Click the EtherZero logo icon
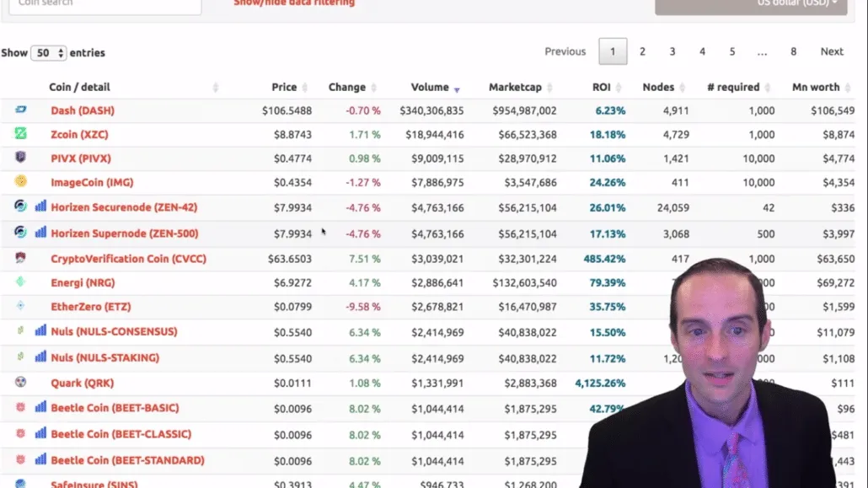The height and width of the screenshot is (488, 868). 20,305
